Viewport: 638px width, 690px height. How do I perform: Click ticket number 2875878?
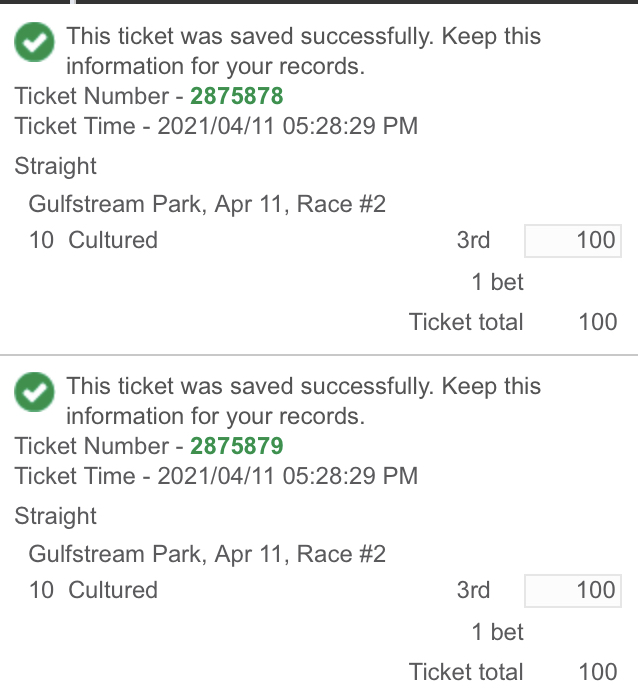tap(237, 96)
